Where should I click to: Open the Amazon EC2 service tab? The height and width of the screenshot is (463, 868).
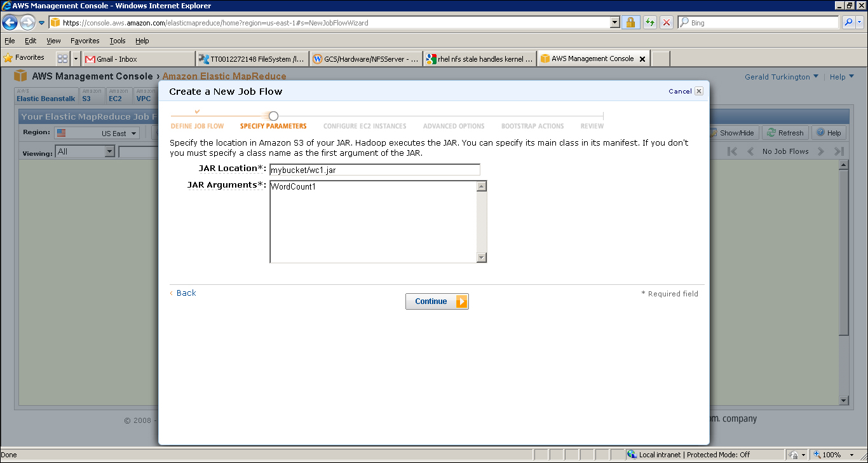coord(119,95)
